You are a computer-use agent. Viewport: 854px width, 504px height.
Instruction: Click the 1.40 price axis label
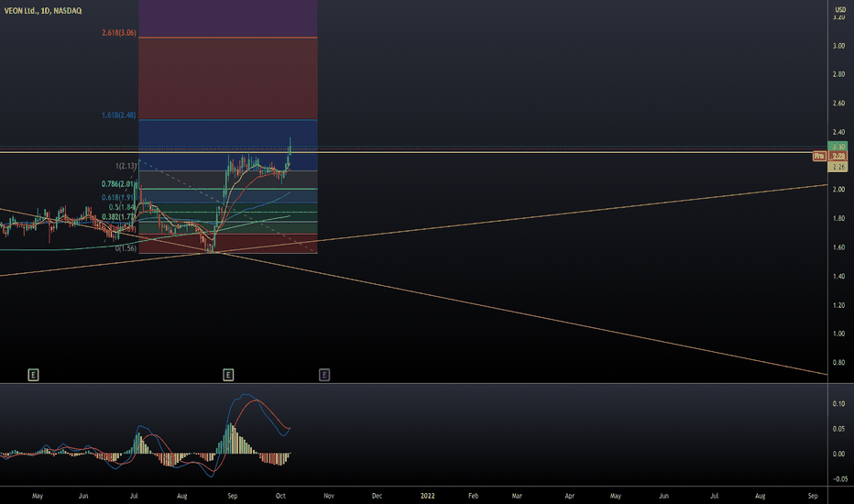(838, 276)
